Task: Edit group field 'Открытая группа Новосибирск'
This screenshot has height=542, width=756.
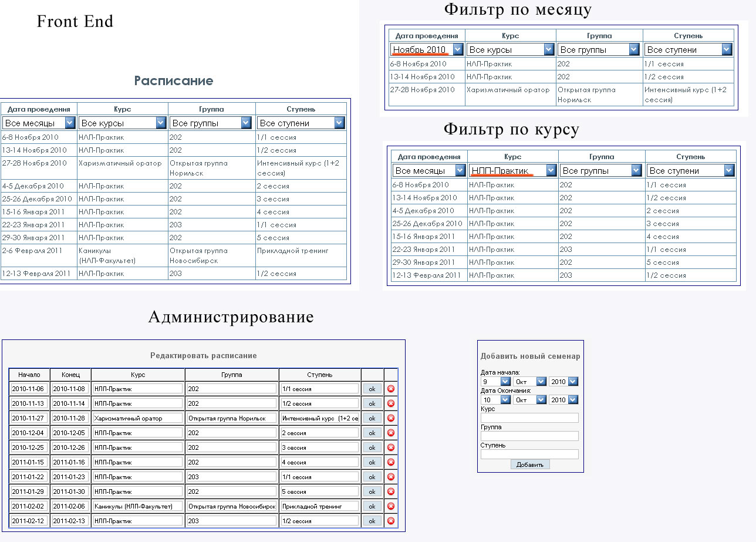Action: tap(232, 506)
